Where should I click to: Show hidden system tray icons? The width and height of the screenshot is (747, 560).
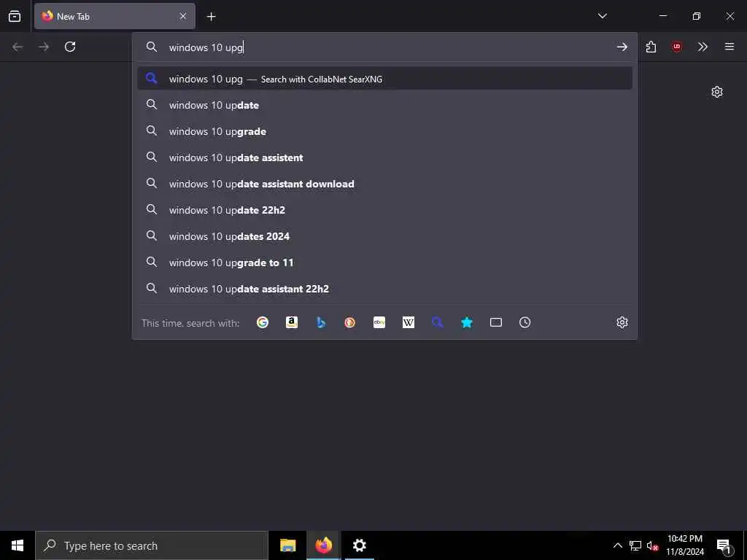617,545
